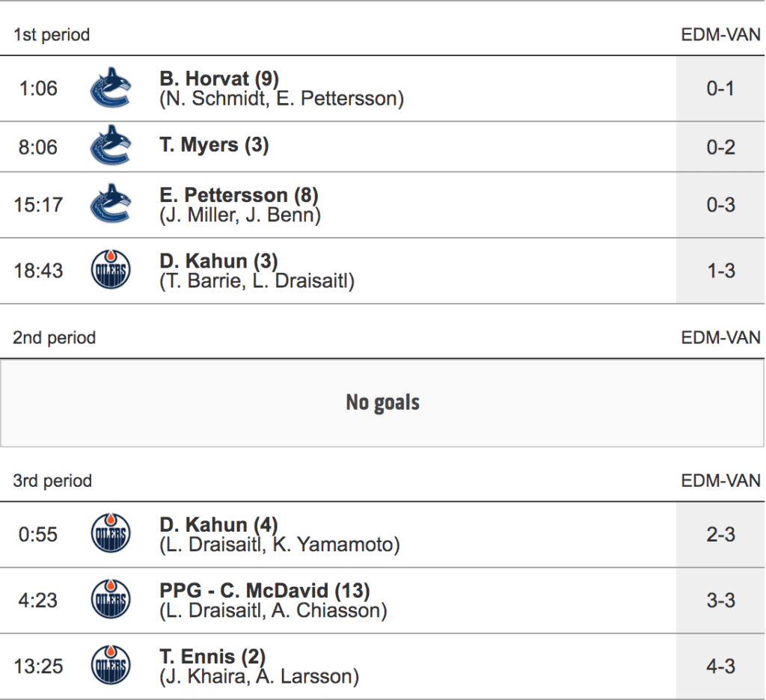Image resolution: width=766 pixels, height=700 pixels.
Task: Open E. Pettersson (8) goal entry
Action: point(239,195)
